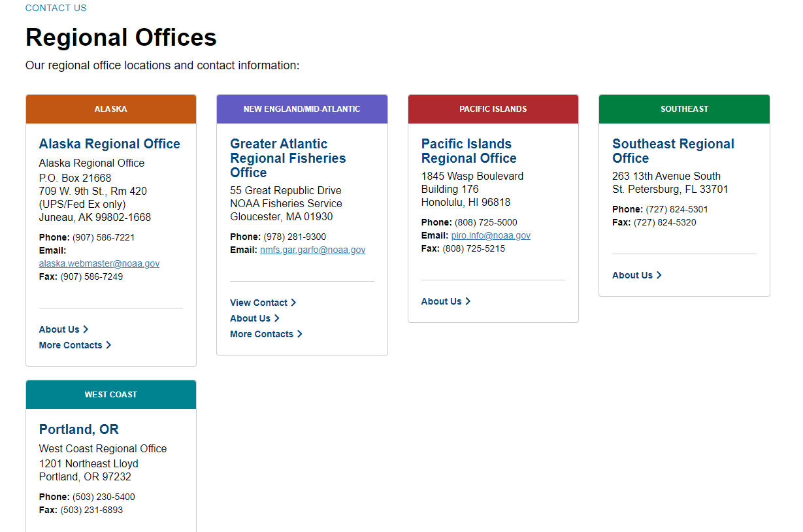Open the Contact Us breadcrumb link

click(56, 8)
